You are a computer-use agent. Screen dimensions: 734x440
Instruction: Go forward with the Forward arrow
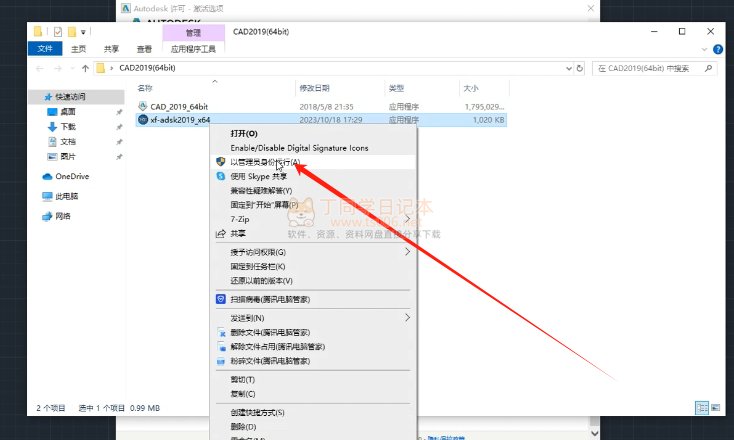58,68
